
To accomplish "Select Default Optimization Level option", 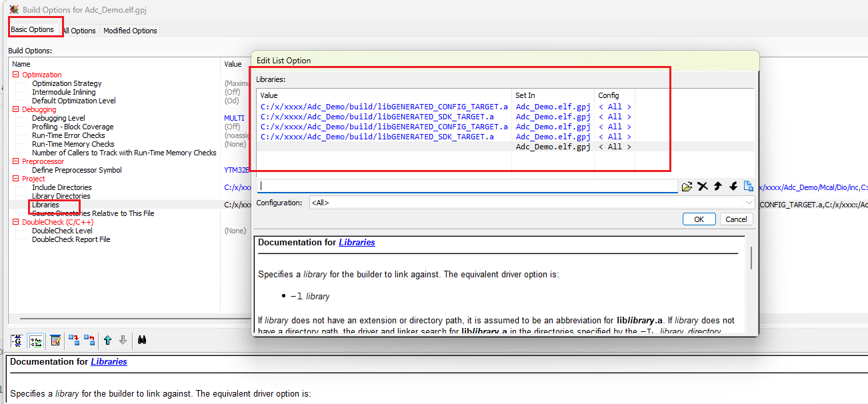I will point(73,101).
